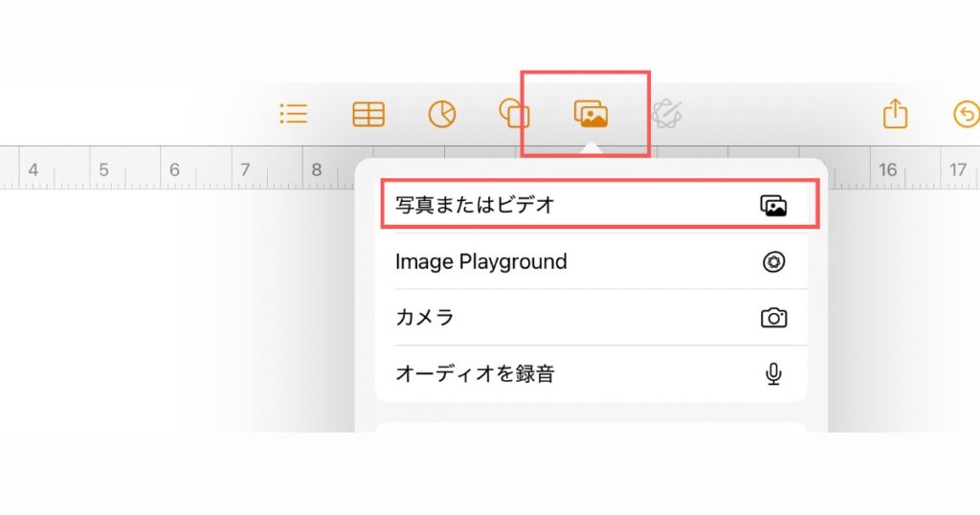Tap the Image Playground flower icon
980x515 pixels.
pos(773,262)
